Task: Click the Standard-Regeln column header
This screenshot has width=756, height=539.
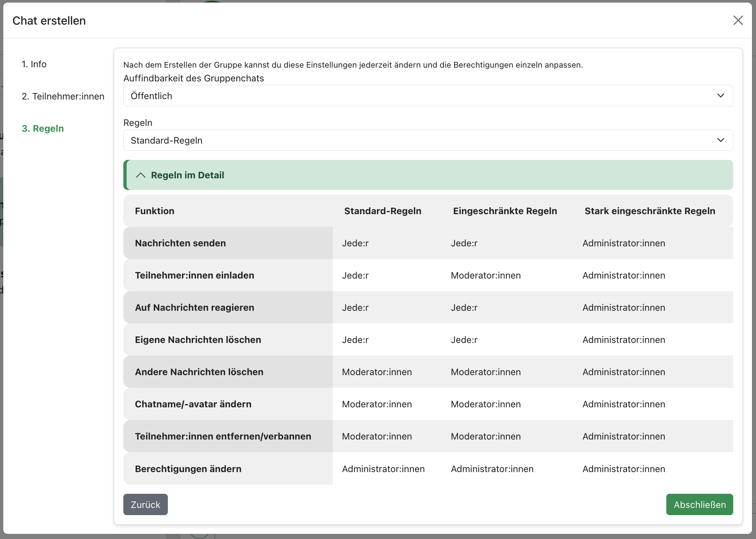Action: pyautogui.click(x=382, y=211)
